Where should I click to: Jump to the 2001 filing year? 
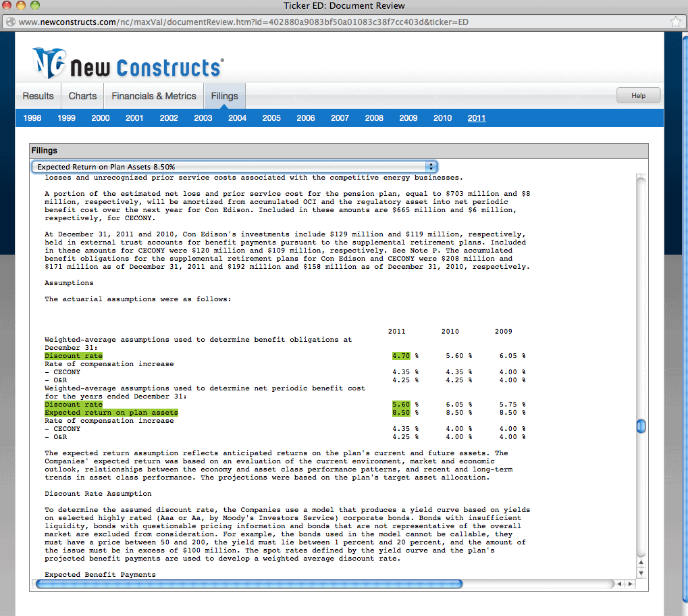tap(134, 118)
